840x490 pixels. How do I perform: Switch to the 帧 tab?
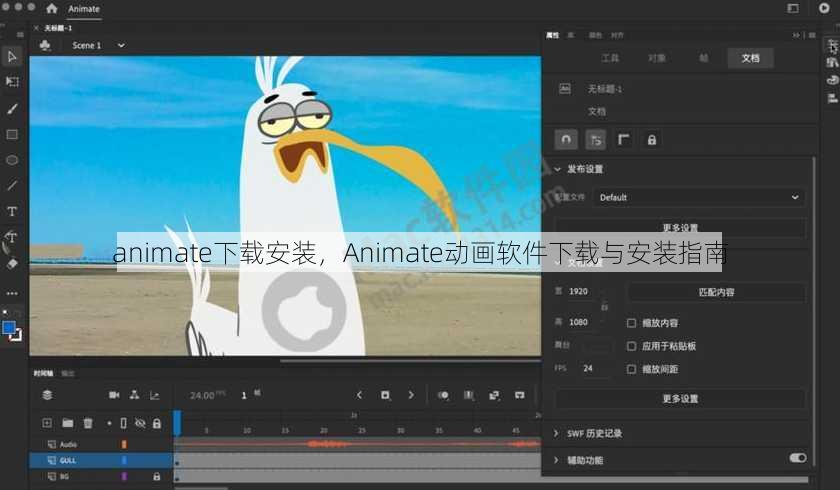(704, 58)
